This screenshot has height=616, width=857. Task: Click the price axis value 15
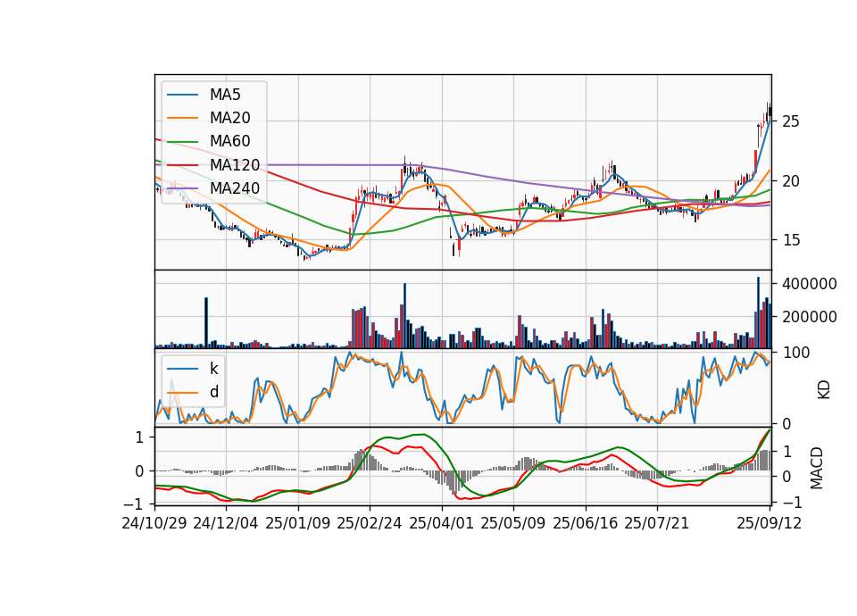790,240
